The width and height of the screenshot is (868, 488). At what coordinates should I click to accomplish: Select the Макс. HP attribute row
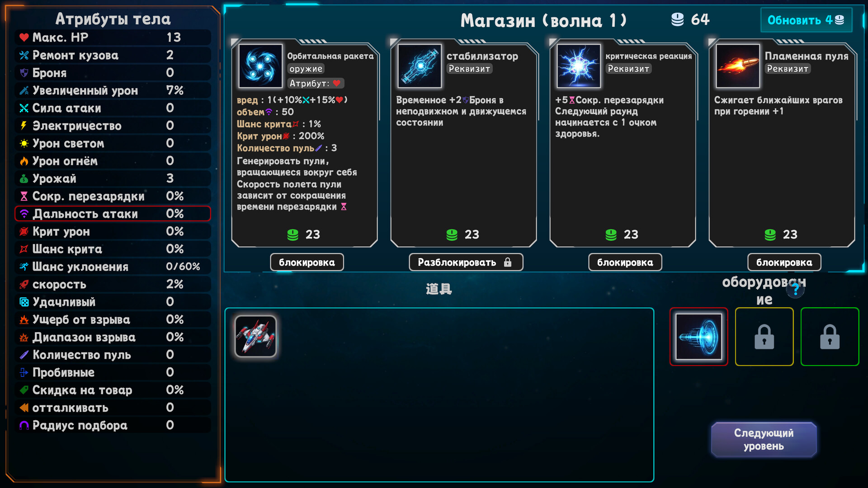click(x=113, y=38)
